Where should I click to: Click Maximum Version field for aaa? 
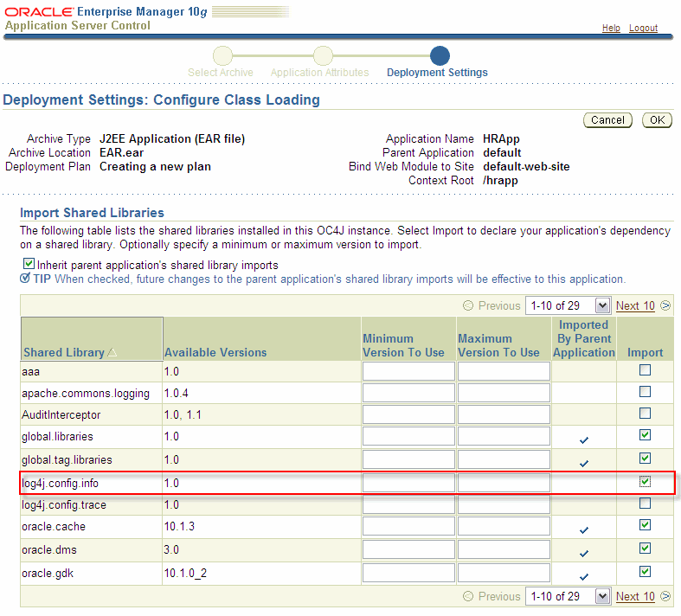(504, 372)
